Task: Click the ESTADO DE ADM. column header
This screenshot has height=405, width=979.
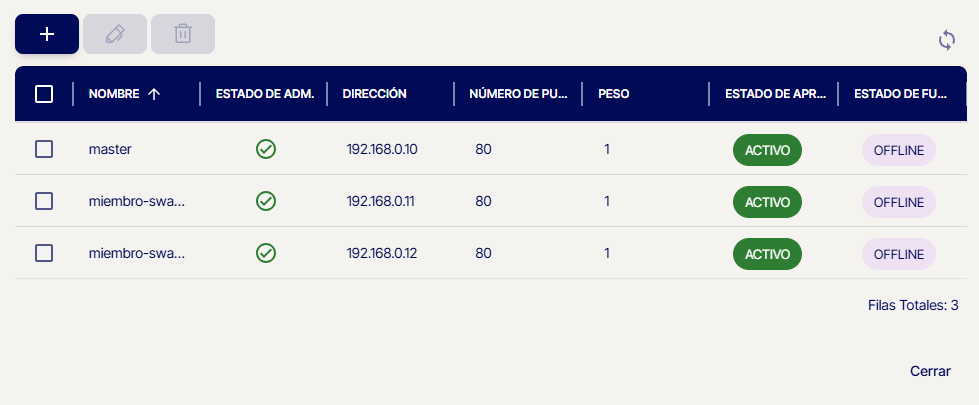Action: click(x=265, y=94)
